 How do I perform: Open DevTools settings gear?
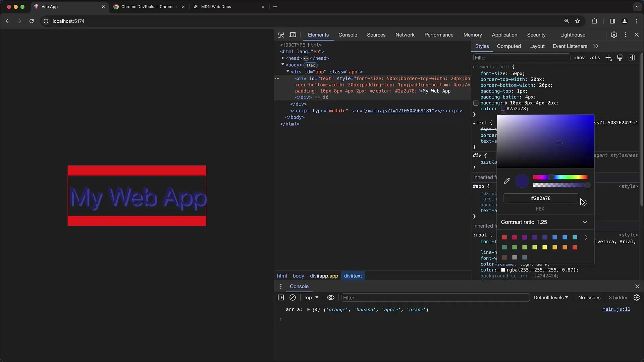[x=614, y=35]
